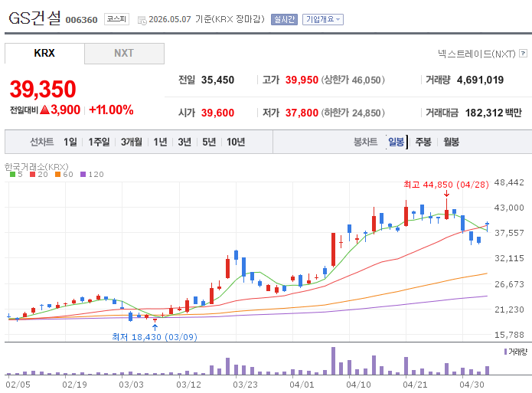The height and width of the screenshot is (393, 532).
Task: Click the 실시간 real-time badge
Action: (x=284, y=19)
